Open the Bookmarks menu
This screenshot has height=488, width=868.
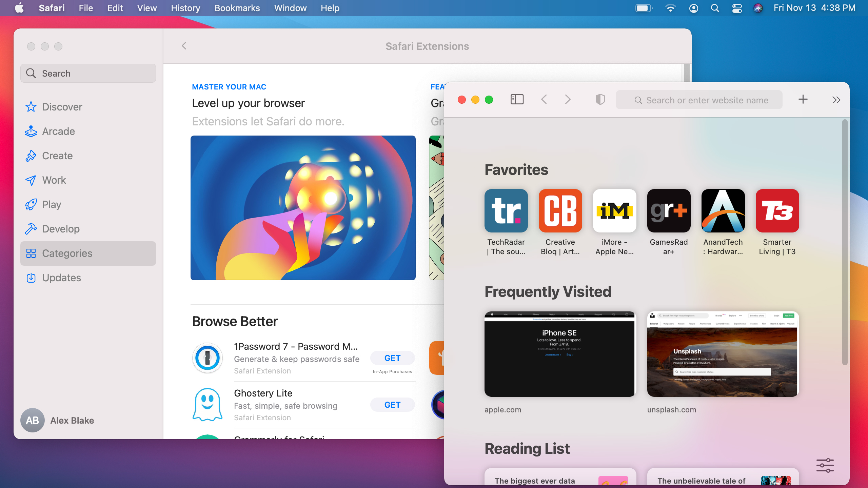tap(237, 8)
